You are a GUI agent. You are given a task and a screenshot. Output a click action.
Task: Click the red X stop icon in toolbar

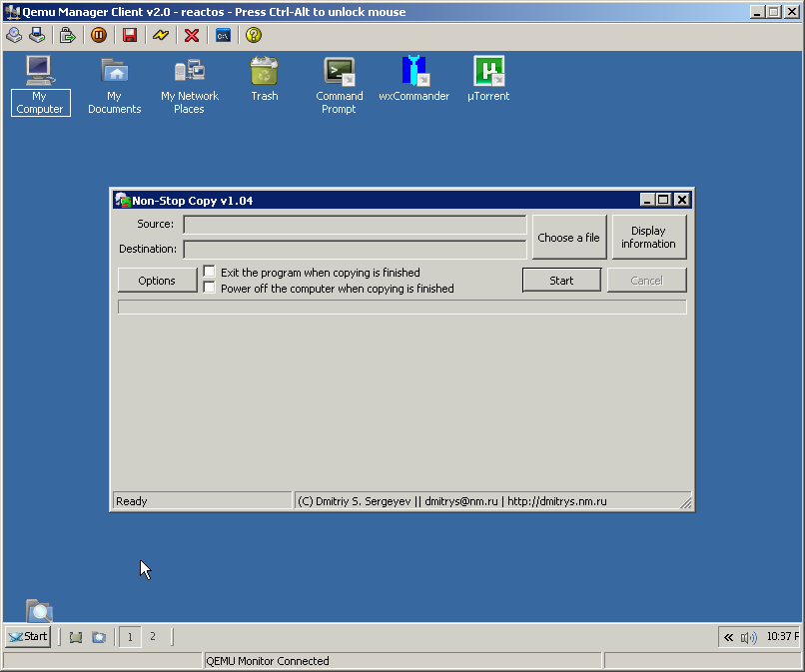[x=192, y=35]
